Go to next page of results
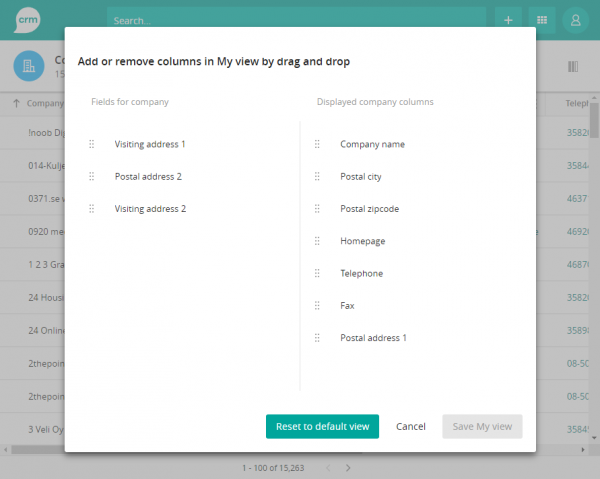Screen dimensions: 600x479 pyautogui.click(x=348, y=468)
